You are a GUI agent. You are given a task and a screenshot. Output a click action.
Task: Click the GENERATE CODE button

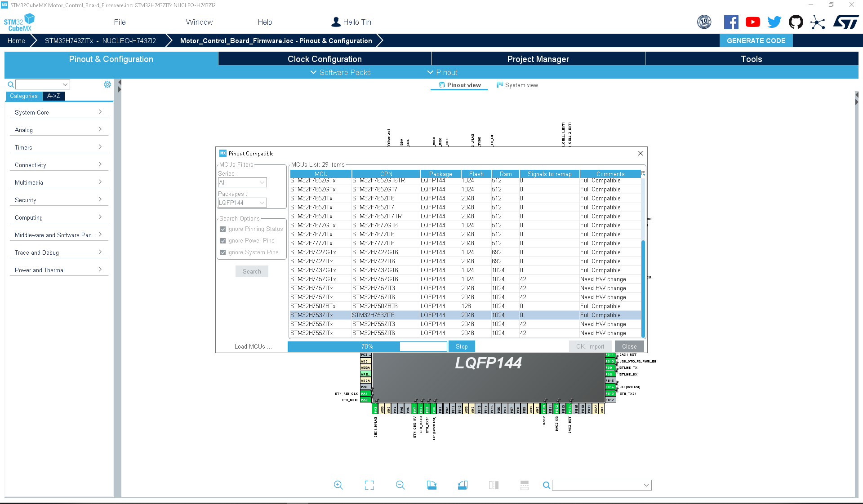[756, 40]
